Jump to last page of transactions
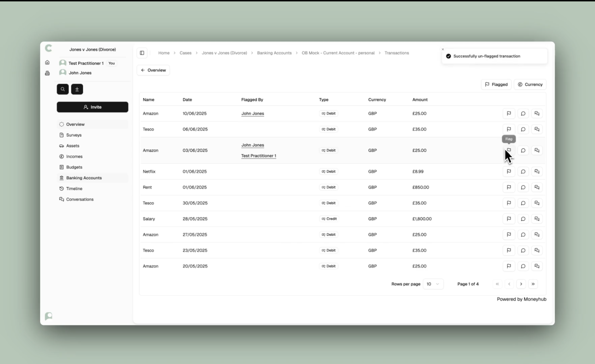 coord(533,284)
